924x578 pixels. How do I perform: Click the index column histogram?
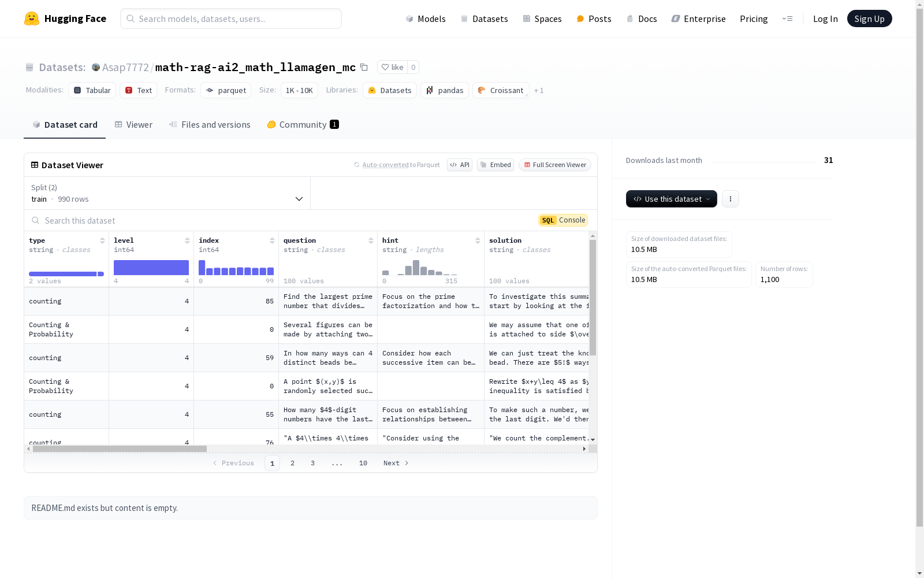coord(236,268)
